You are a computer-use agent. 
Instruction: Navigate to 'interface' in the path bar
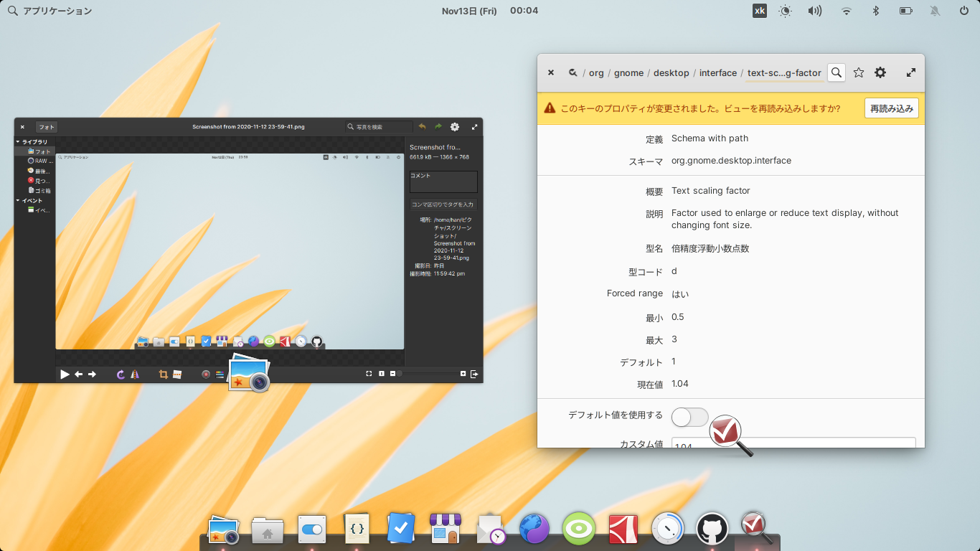tap(718, 72)
